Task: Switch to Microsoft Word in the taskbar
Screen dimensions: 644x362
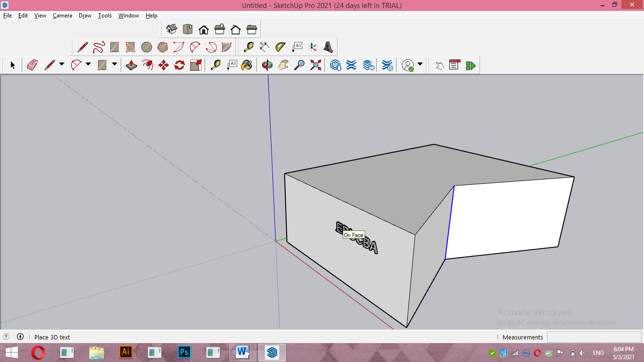Action: tap(243, 352)
